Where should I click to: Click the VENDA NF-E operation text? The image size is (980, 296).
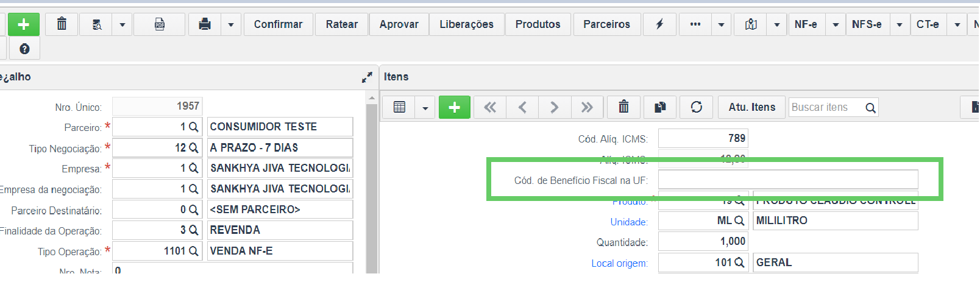pyautogui.click(x=241, y=251)
